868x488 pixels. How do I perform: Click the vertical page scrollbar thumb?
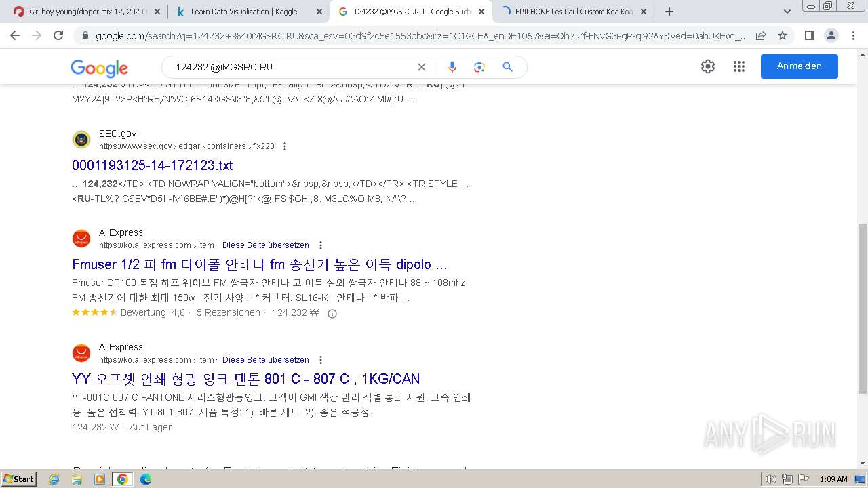[x=862, y=308]
